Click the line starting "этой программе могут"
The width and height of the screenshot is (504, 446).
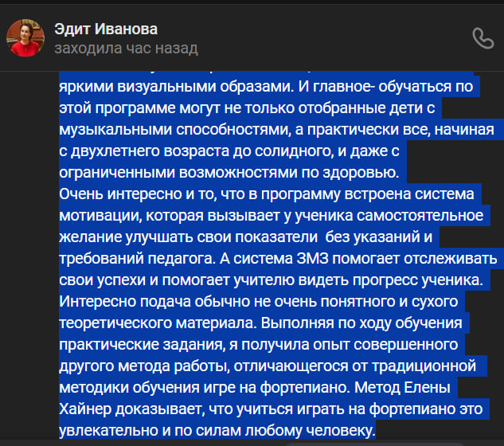(247, 108)
